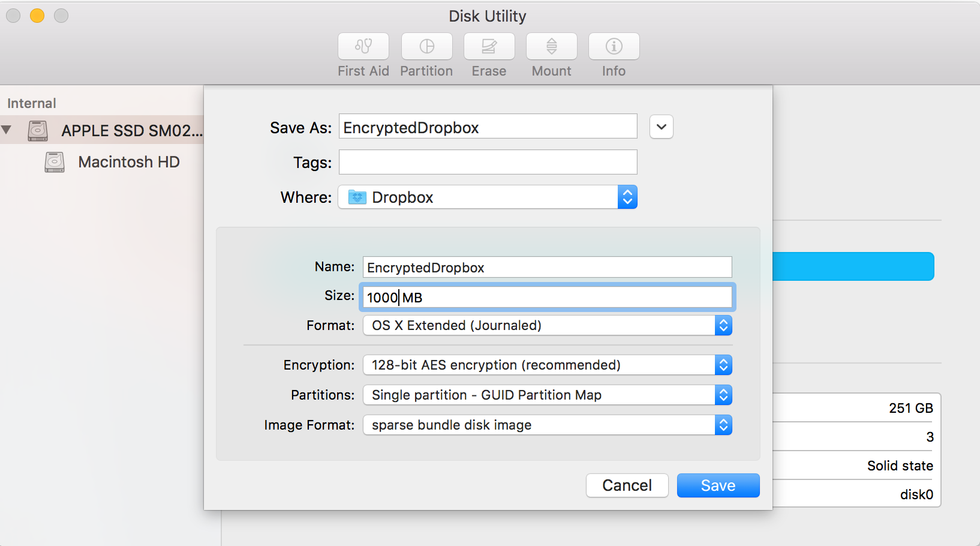Click the First Aid toolbar icon
Viewport: 980px width, 546px height.
(x=363, y=46)
